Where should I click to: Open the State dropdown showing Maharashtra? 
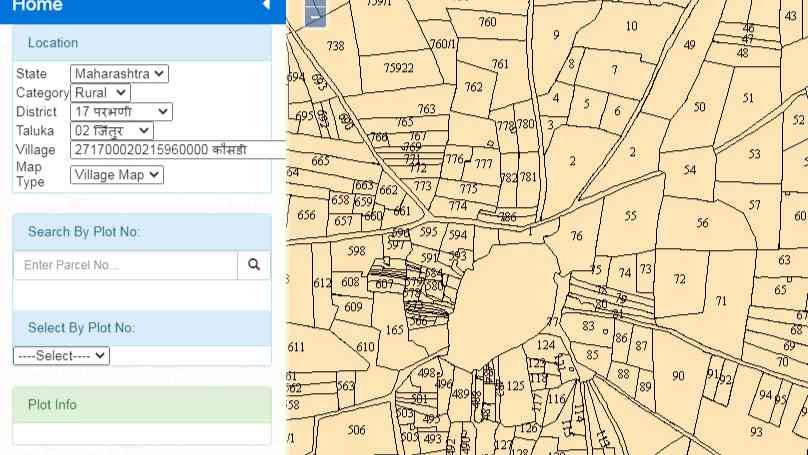[119, 74]
